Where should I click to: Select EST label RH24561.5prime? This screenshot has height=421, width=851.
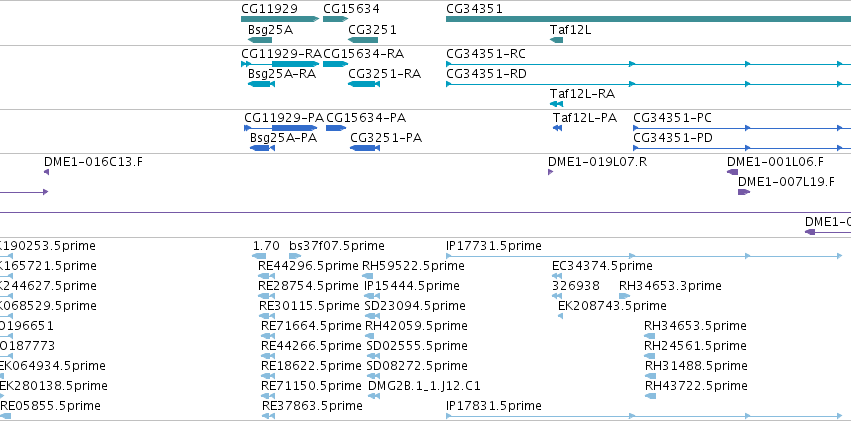pos(695,346)
